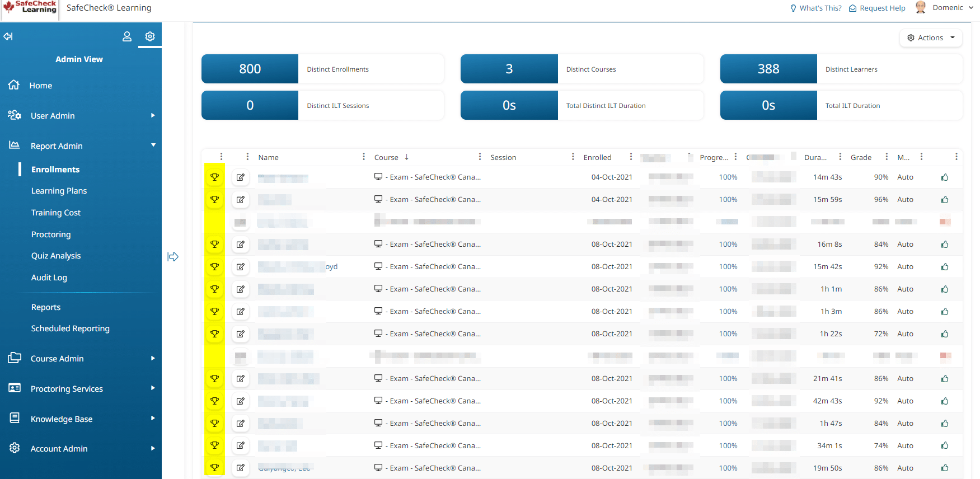
Task: Sort by the Session column header
Action: pos(503,157)
